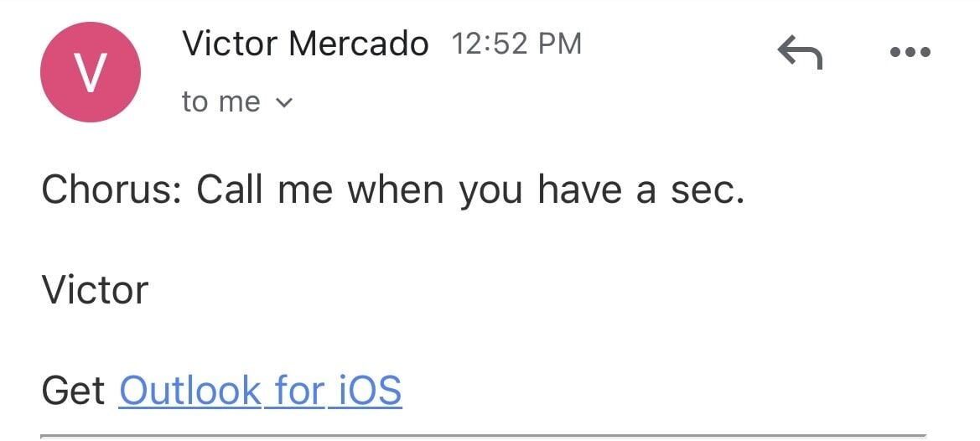The width and height of the screenshot is (980, 441).
Task: Select sender name Victor Mercado
Action: click(x=305, y=44)
